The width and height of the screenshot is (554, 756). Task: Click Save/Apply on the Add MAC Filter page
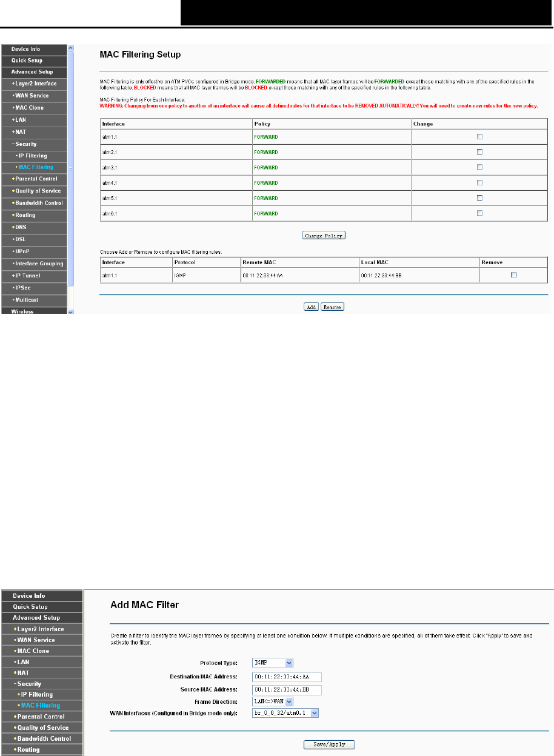[329, 744]
